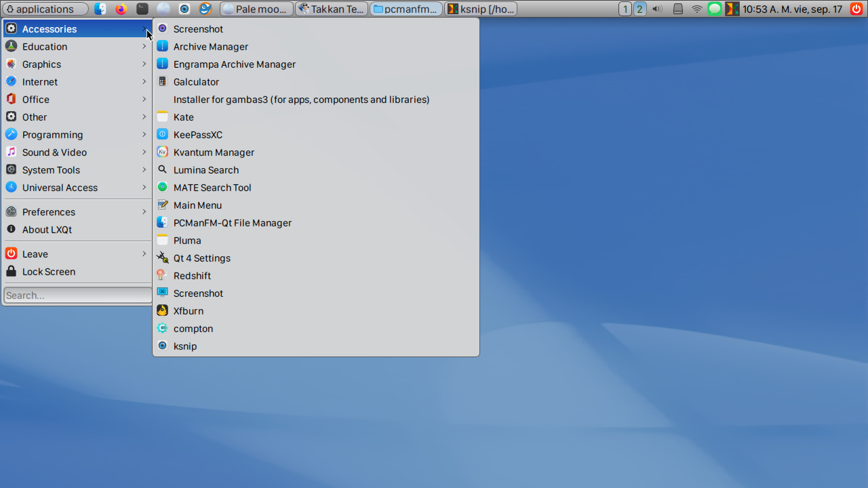Launch MATE Search Tool
This screenshot has width=868, height=488.
pos(316,188)
